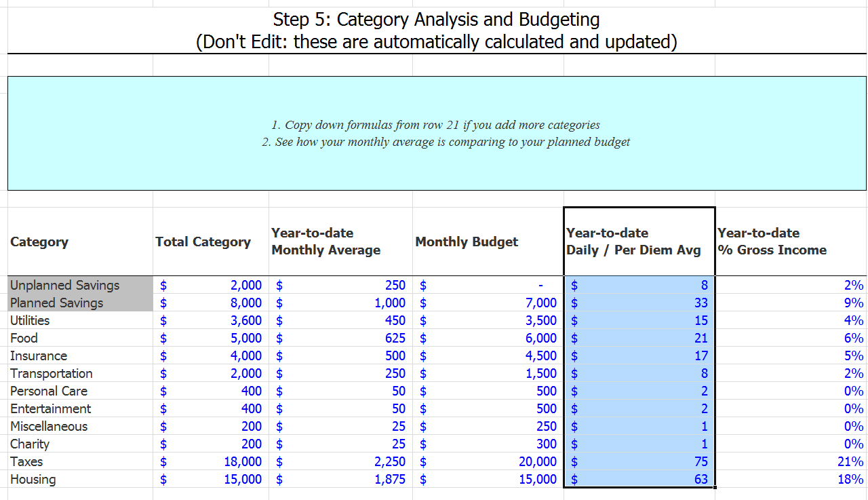Select the Taxes total category value 18,000
The height and width of the screenshot is (500, 868).
(x=211, y=461)
